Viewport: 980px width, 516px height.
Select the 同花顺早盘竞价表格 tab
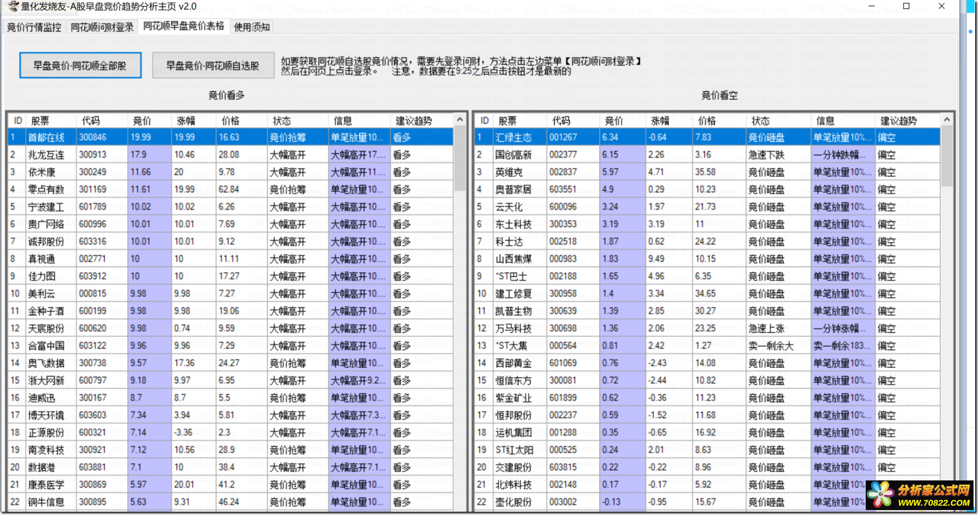[x=184, y=26]
